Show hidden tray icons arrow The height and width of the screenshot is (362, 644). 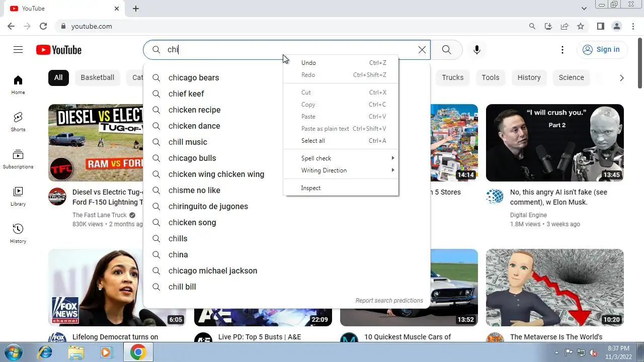click(x=556, y=352)
